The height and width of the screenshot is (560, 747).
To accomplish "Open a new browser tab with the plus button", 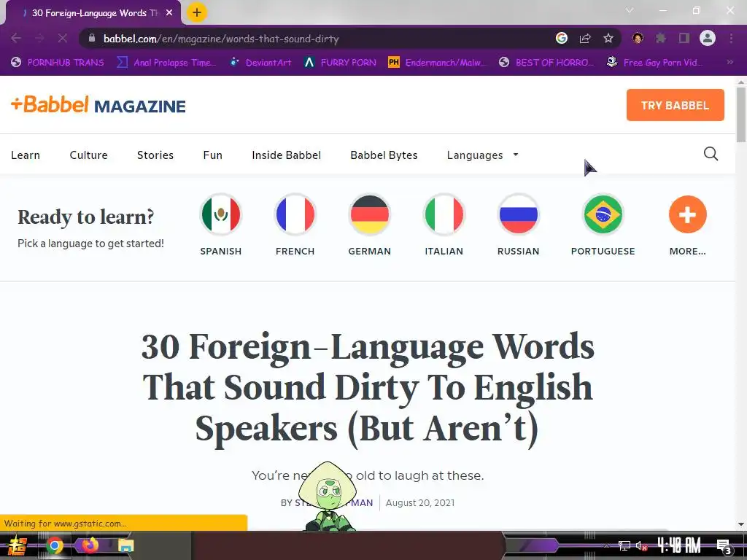I will [x=197, y=12].
